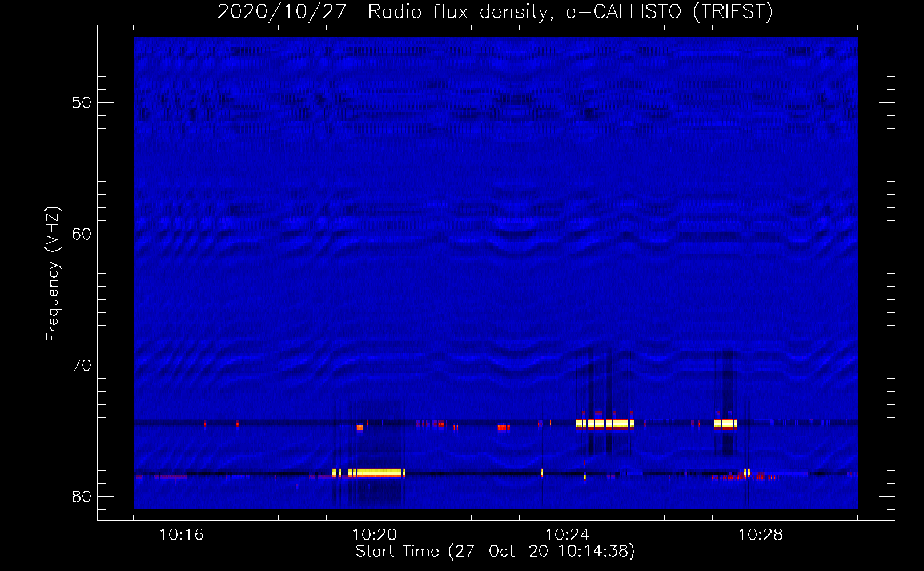
Task: Click the '10:20' time tick label
Action: [x=375, y=535]
